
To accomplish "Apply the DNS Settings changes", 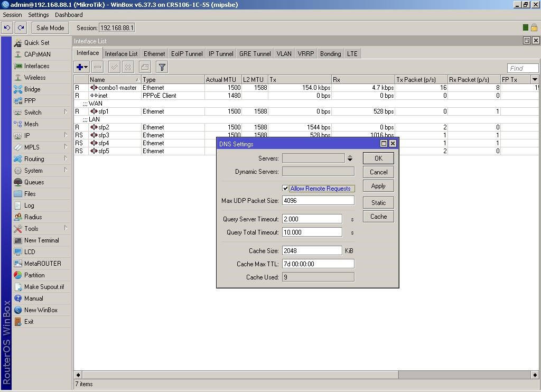I will (378, 185).
